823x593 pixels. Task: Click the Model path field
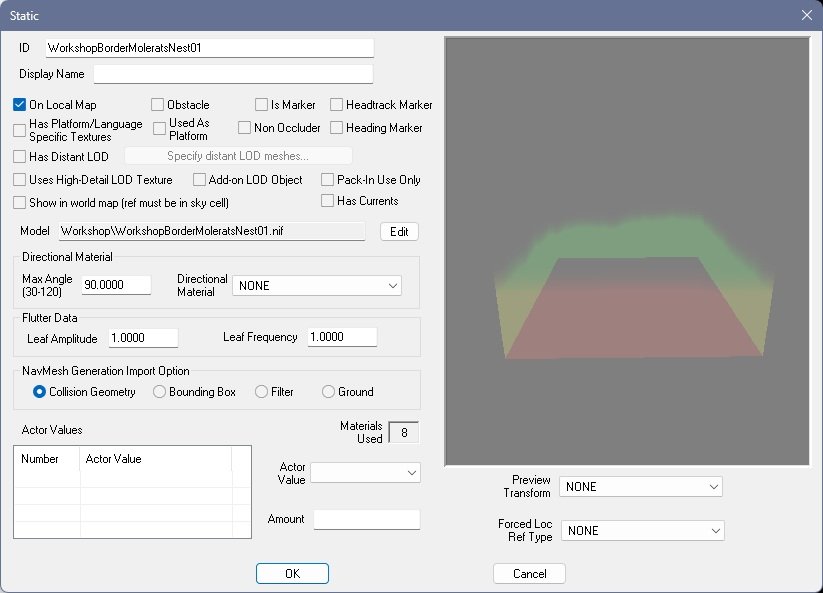(212, 231)
